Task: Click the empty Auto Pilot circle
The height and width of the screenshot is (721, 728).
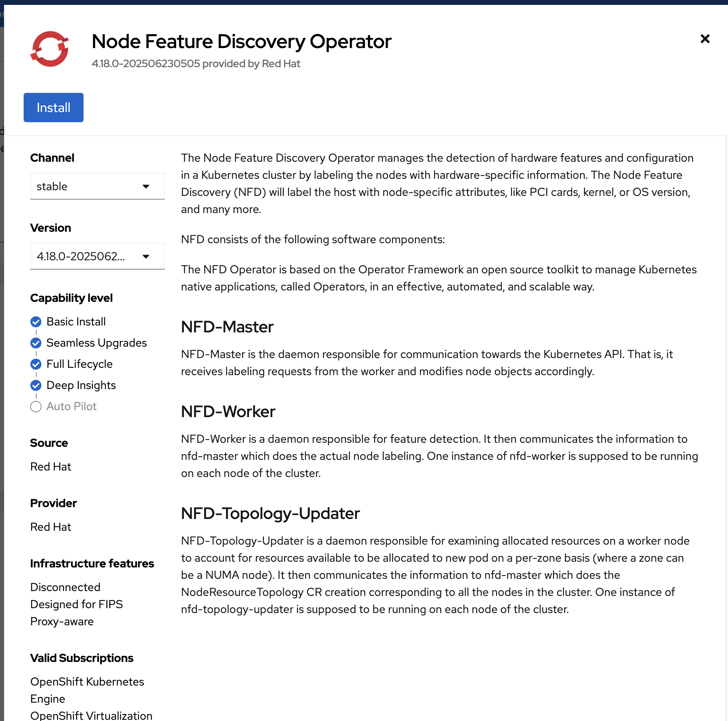Action: point(36,407)
